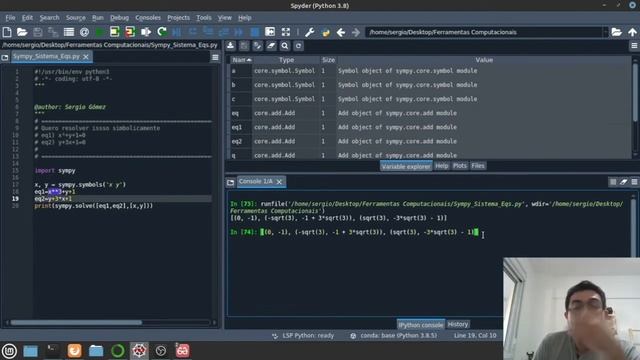Open the Consoles menu
Screen dimensions: 640x360
point(148,18)
